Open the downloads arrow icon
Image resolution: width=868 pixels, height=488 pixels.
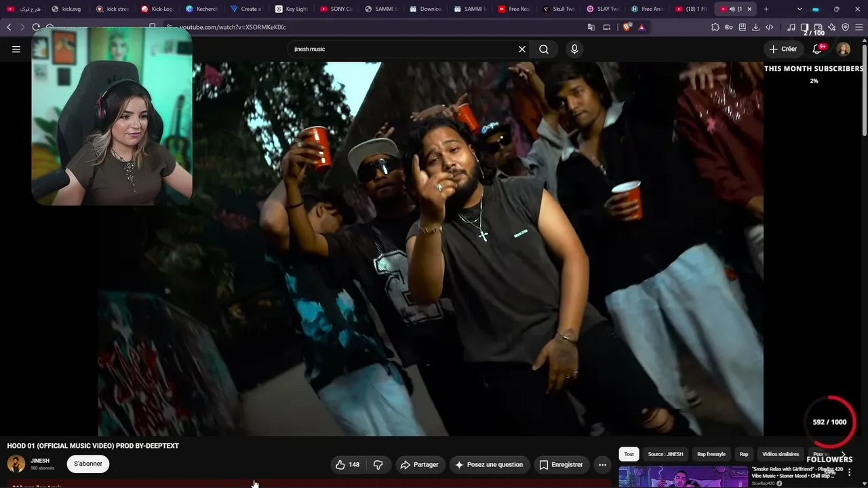(x=756, y=27)
